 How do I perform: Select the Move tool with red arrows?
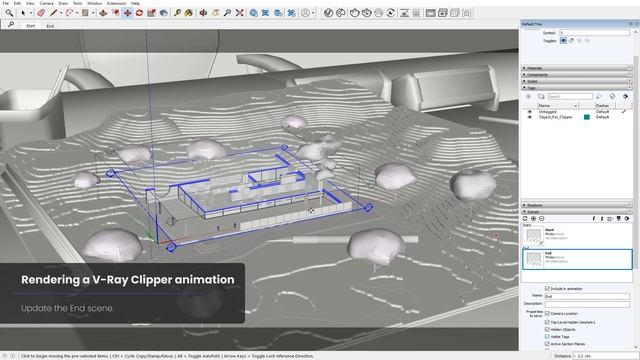[x=127, y=13]
